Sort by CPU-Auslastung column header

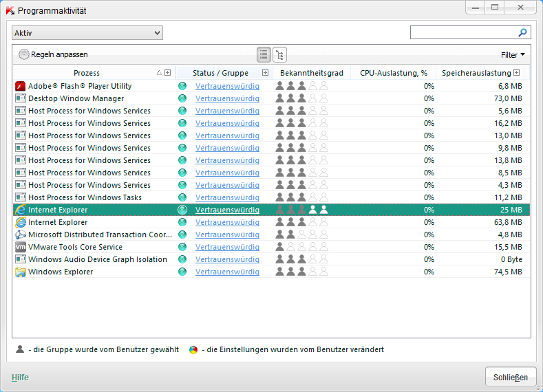tap(394, 73)
